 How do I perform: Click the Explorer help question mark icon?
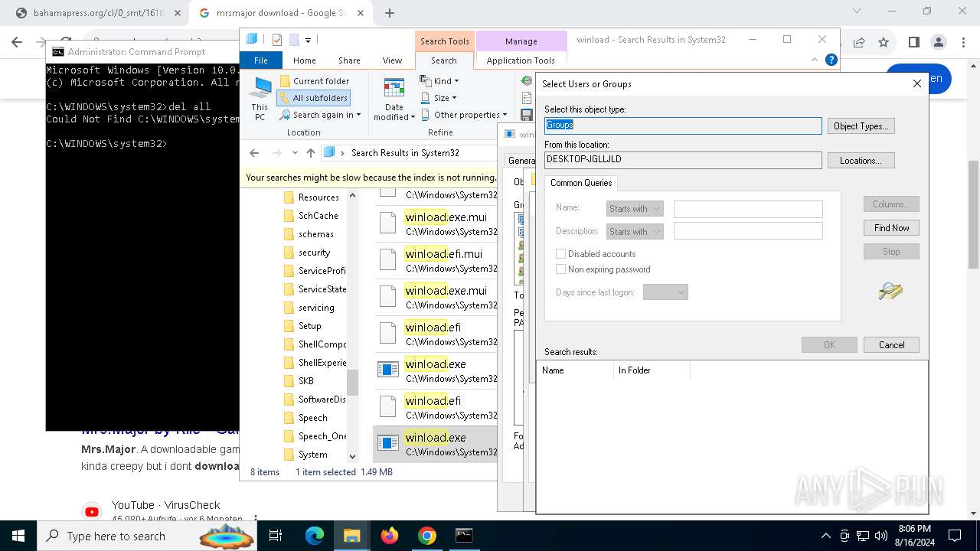click(831, 60)
